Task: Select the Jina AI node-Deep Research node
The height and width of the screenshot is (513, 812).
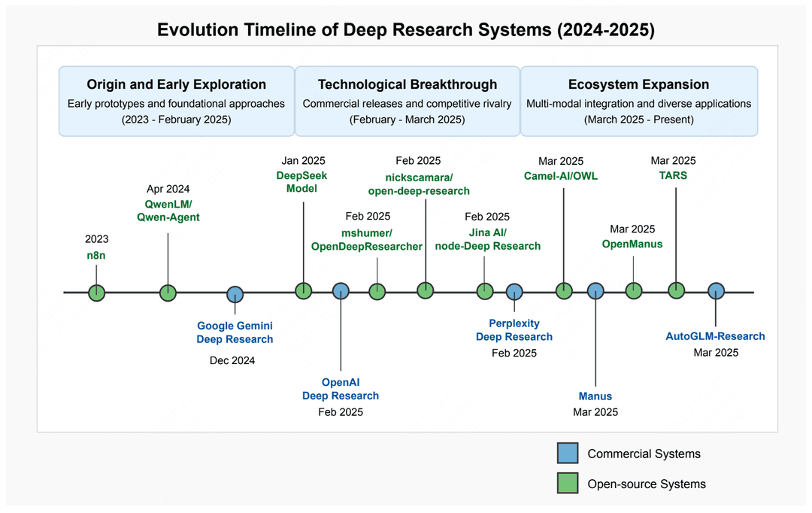Action: pyautogui.click(x=485, y=291)
